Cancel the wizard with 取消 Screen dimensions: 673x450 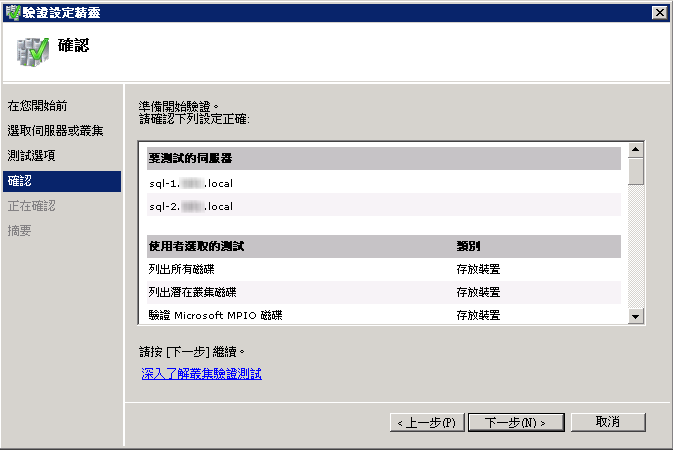(608, 422)
